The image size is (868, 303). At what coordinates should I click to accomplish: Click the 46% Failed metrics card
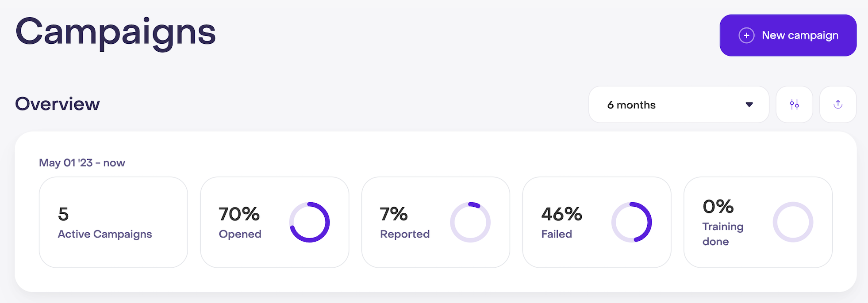click(x=596, y=222)
